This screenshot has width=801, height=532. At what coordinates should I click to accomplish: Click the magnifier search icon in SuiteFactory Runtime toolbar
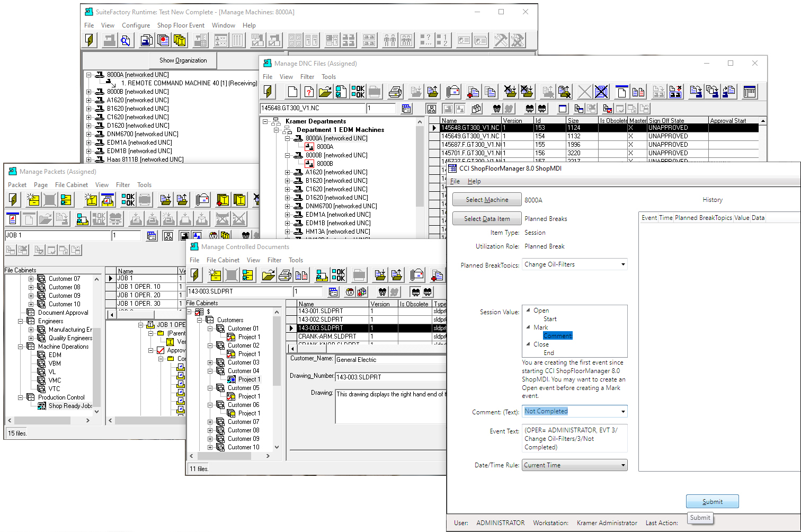point(126,40)
